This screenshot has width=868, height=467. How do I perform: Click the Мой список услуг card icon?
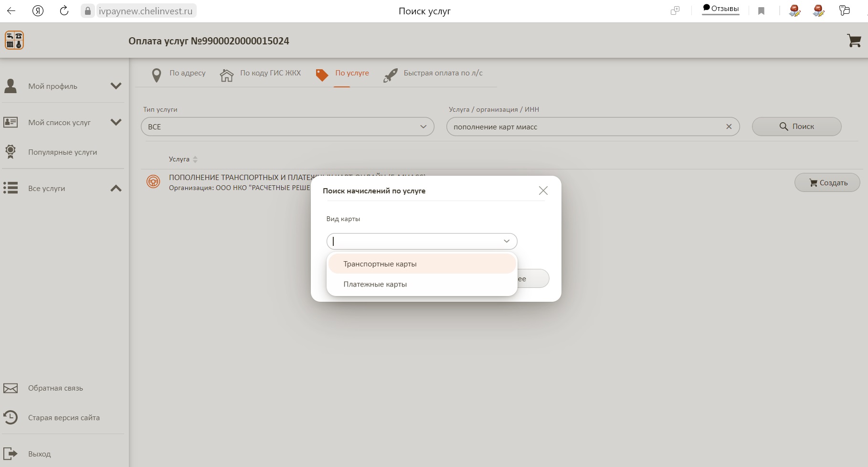(x=11, y=122)
